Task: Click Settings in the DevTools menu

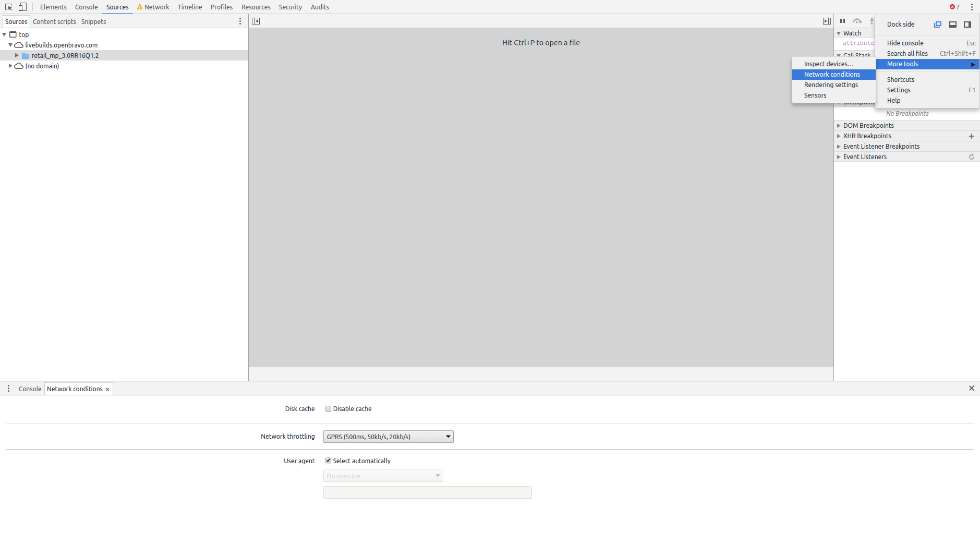Action: coord(898,90)
